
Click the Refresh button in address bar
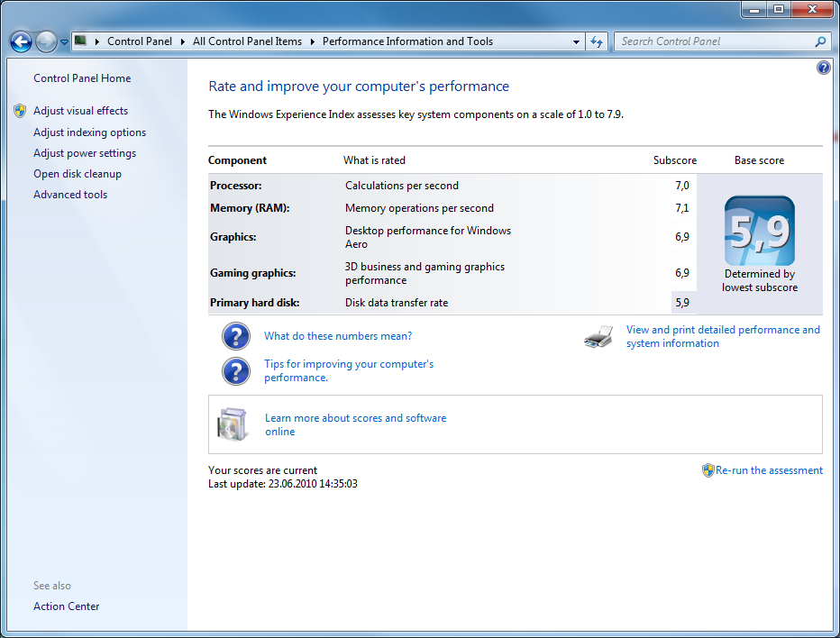point(597,41)
